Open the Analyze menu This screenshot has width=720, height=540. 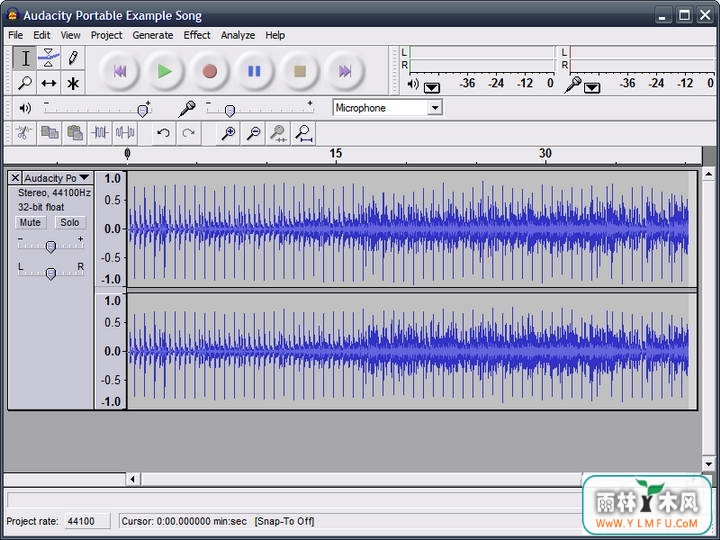point(238,35)
